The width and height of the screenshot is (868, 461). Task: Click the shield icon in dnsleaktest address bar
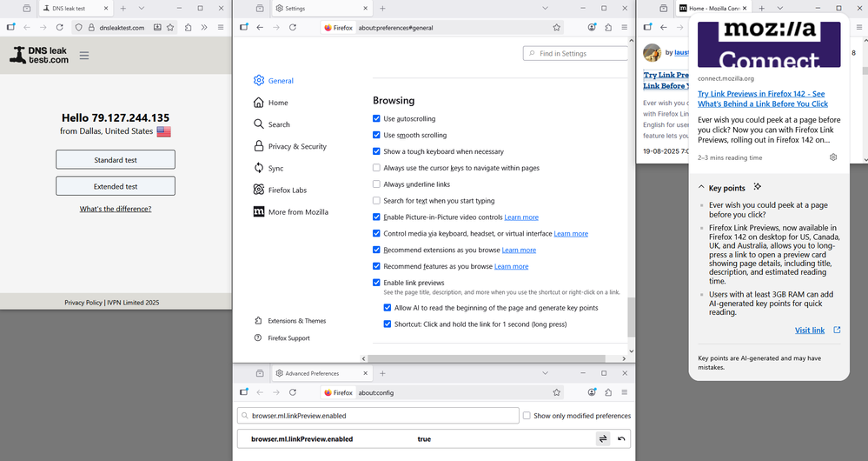point(78,28)
